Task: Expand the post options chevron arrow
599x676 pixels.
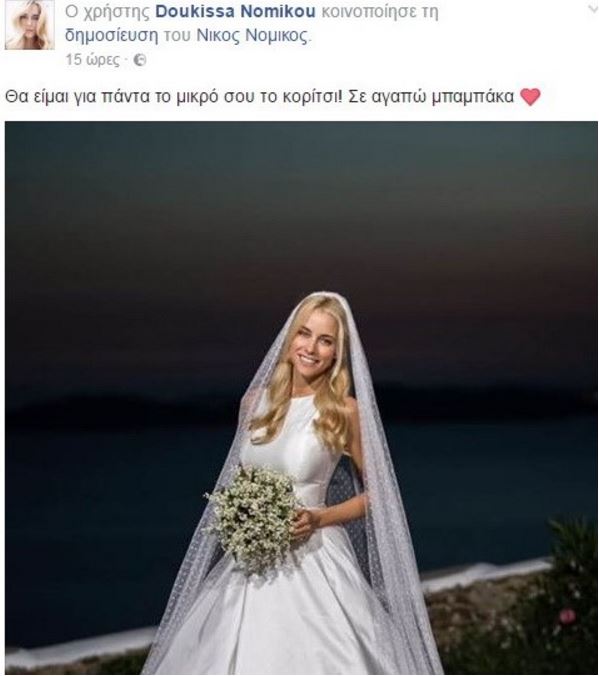Action: tap(593, 9)
